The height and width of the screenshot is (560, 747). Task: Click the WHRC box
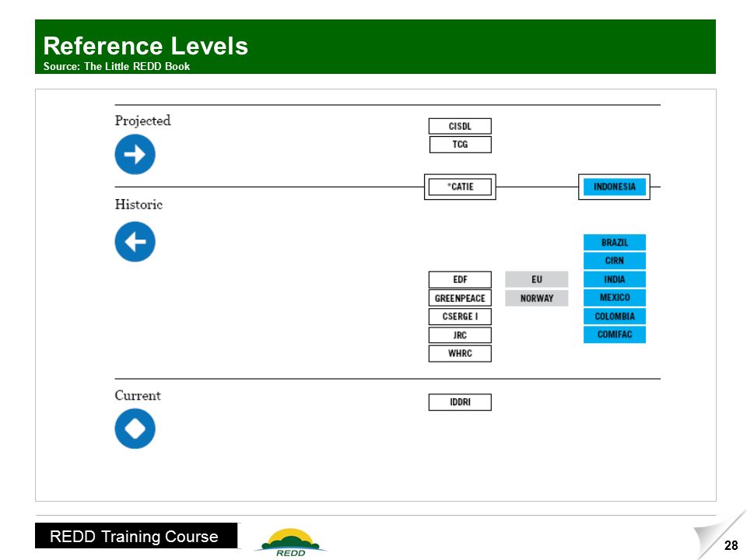pyautogui.click(x=460, y=353)
